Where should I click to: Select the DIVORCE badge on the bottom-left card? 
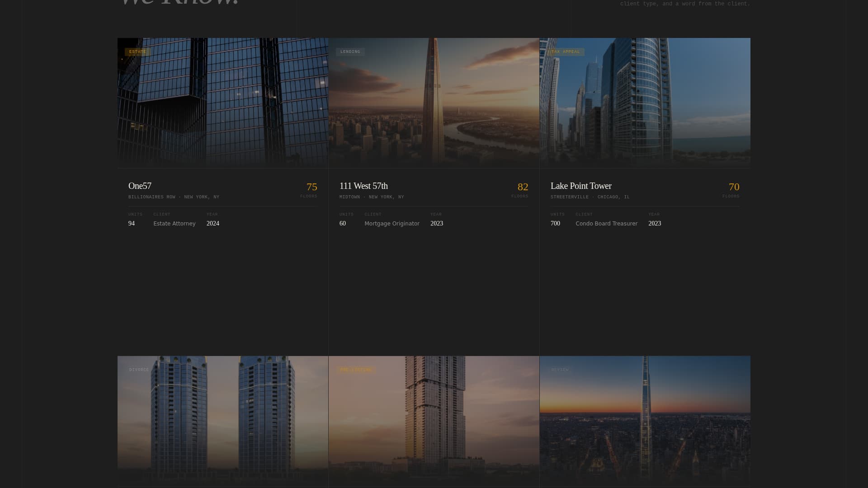coord(139,369)
